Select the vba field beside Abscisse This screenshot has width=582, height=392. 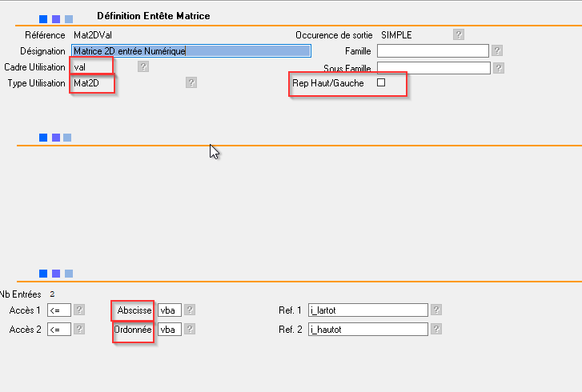(x=169, y=310)
